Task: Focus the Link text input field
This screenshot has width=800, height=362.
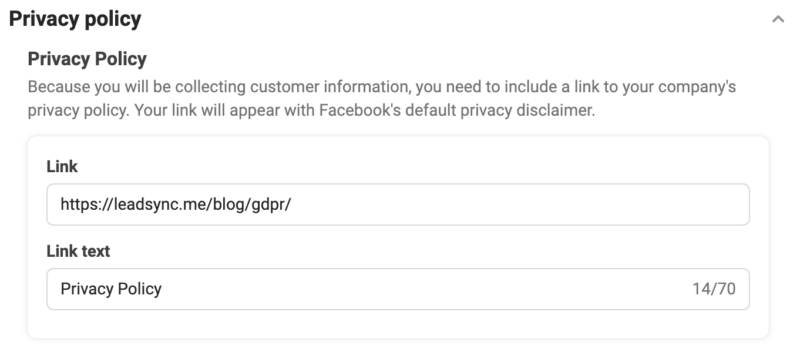Action: [x=398, y=289]
